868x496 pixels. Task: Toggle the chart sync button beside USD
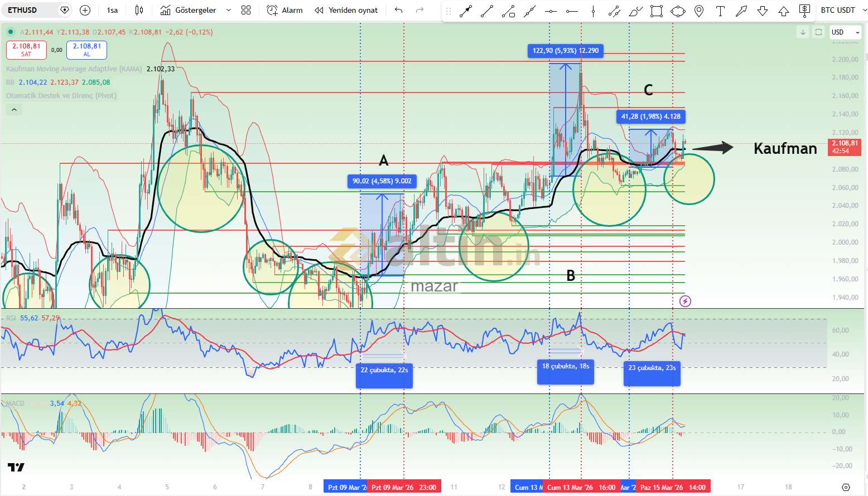(x=818, y=32)
